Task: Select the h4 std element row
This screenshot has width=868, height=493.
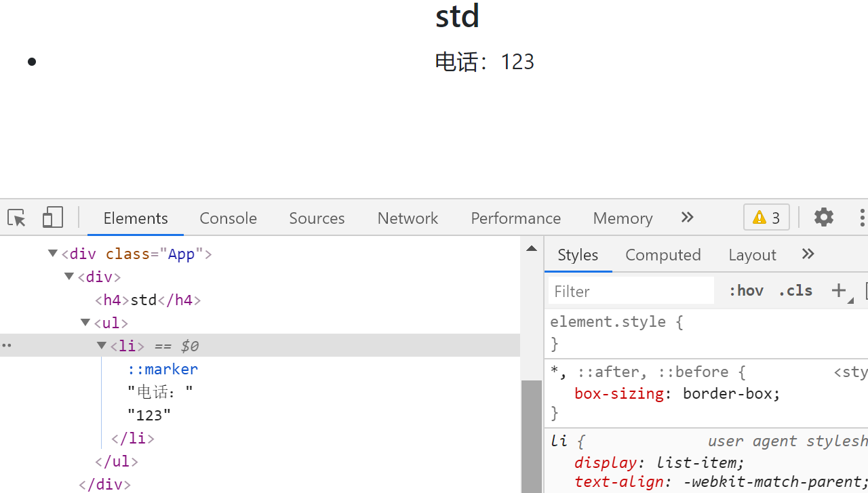Action: [148, 300]
